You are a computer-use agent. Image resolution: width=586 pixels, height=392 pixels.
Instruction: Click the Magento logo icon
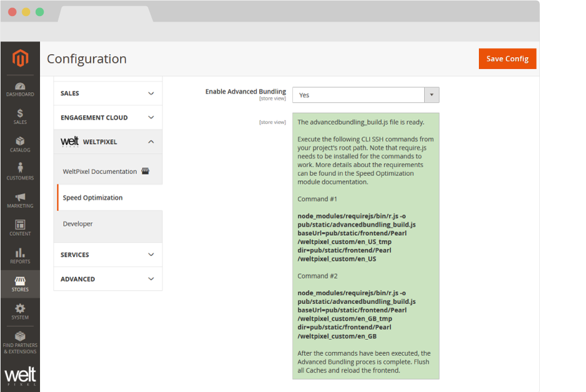coord(20,58)
